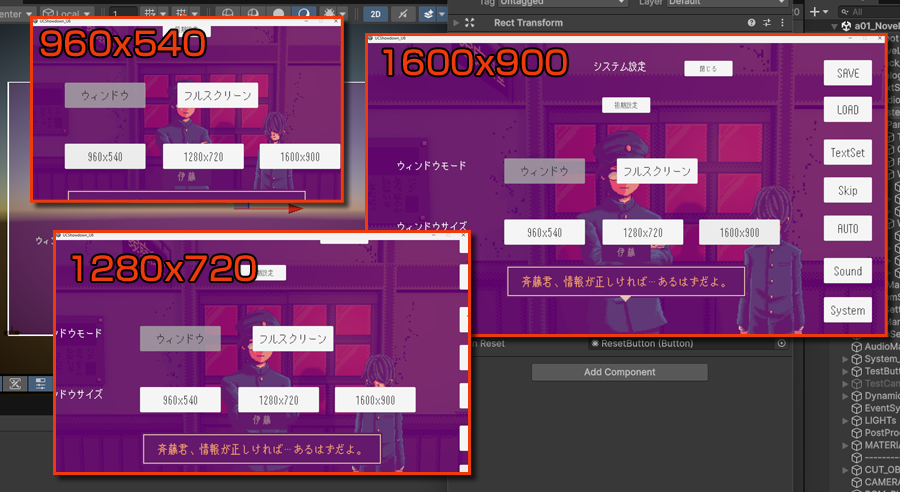The image size is (900, 492).
Task: Click the object picker for ResetButton field
Action: (781, 344)
